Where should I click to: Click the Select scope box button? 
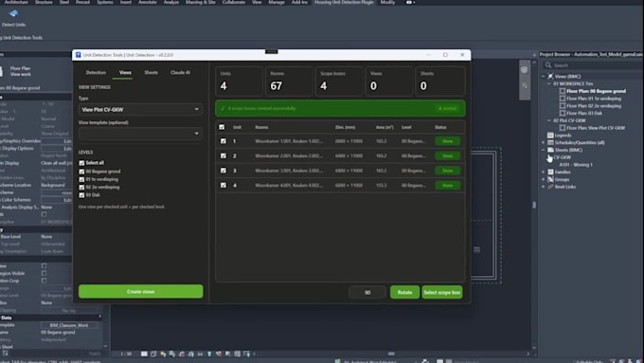[x=442, y=292]
